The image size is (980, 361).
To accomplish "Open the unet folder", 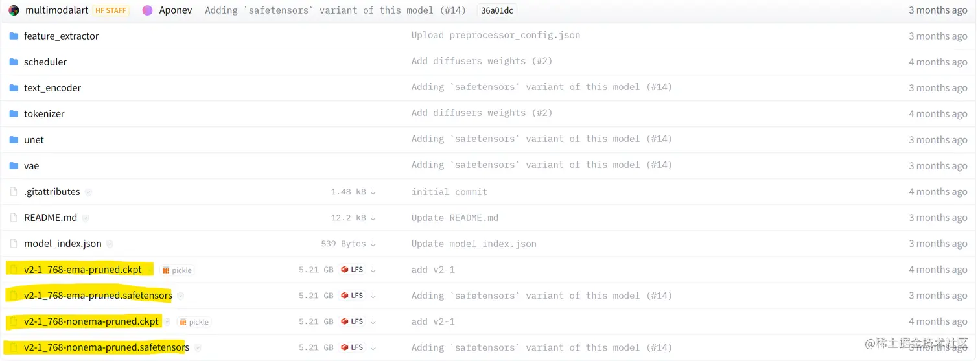I will point(34,139).
